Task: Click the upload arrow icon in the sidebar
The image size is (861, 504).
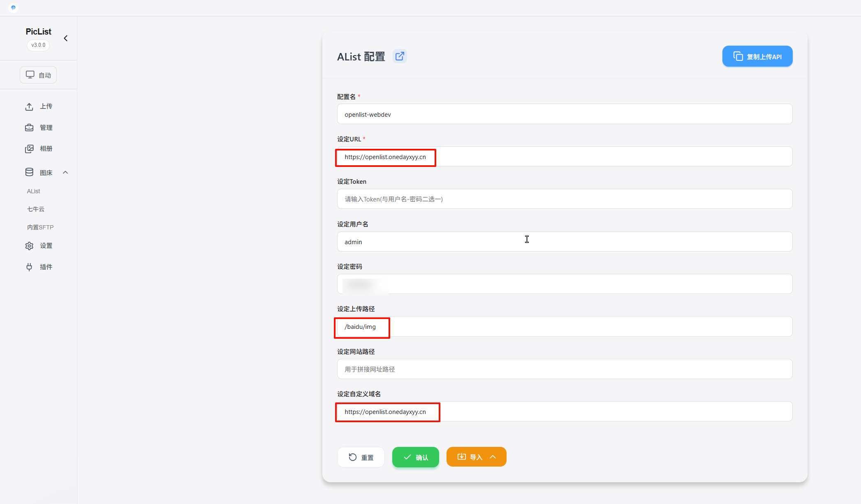Action: (x=29, y=106)
